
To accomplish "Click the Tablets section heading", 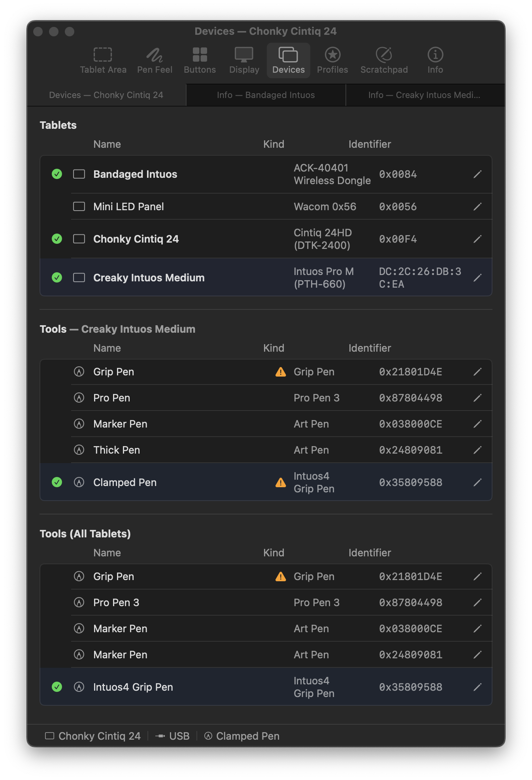I will [58, 125].
